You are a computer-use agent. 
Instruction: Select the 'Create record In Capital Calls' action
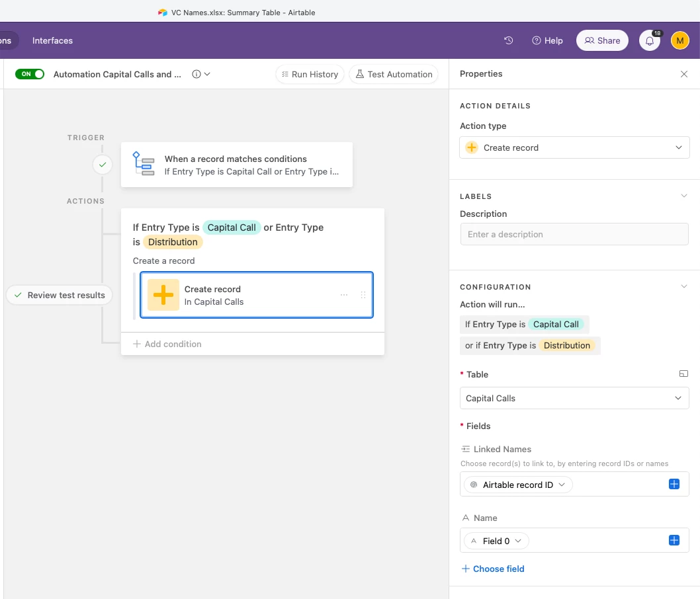(x=257, y=295)
